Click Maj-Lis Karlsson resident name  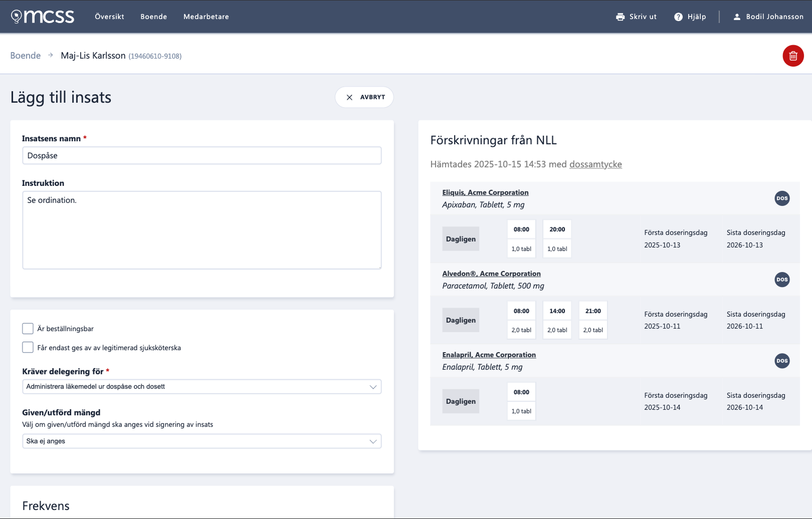tap(93, 56)
